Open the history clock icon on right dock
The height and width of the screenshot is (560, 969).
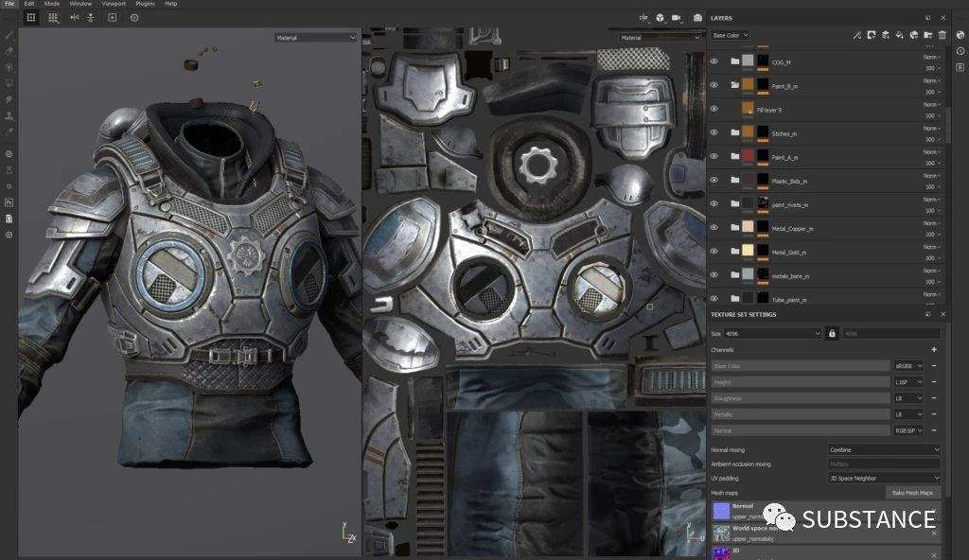[960, 51]
